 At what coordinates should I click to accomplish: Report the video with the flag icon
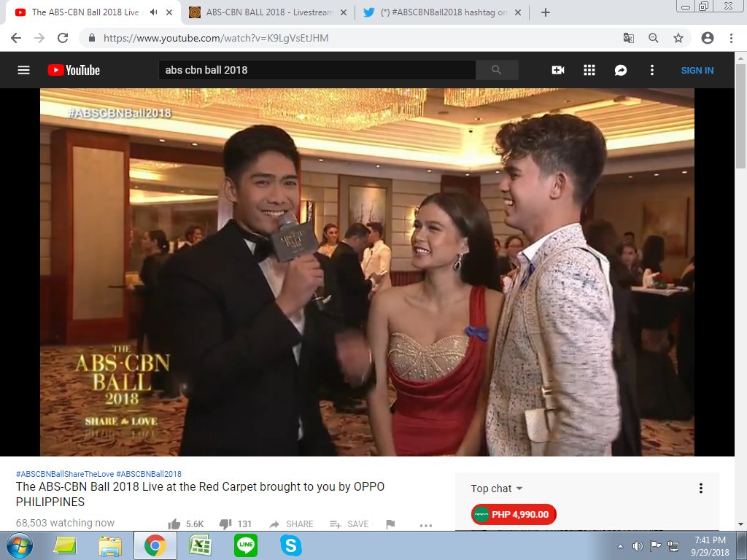coord(391,524)
